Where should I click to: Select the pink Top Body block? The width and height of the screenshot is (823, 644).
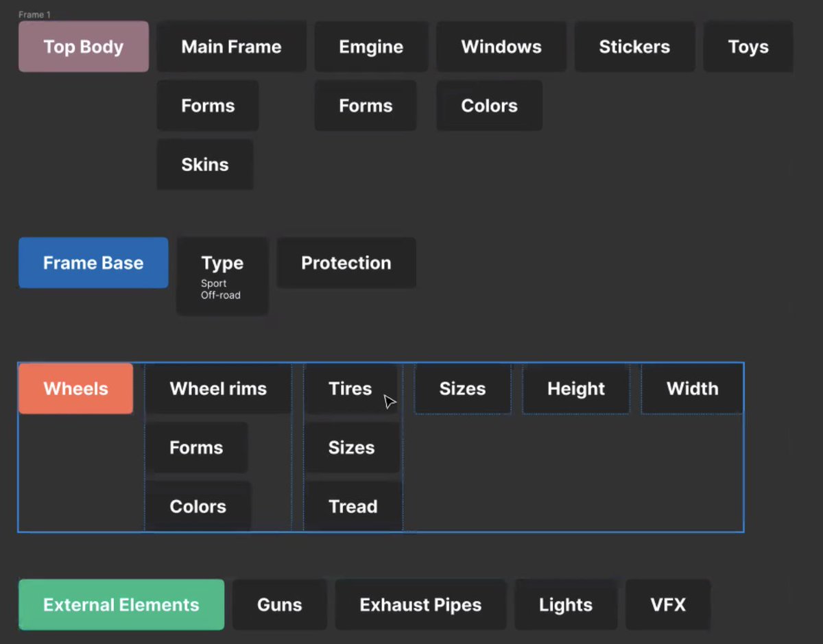tap(84, 47)
